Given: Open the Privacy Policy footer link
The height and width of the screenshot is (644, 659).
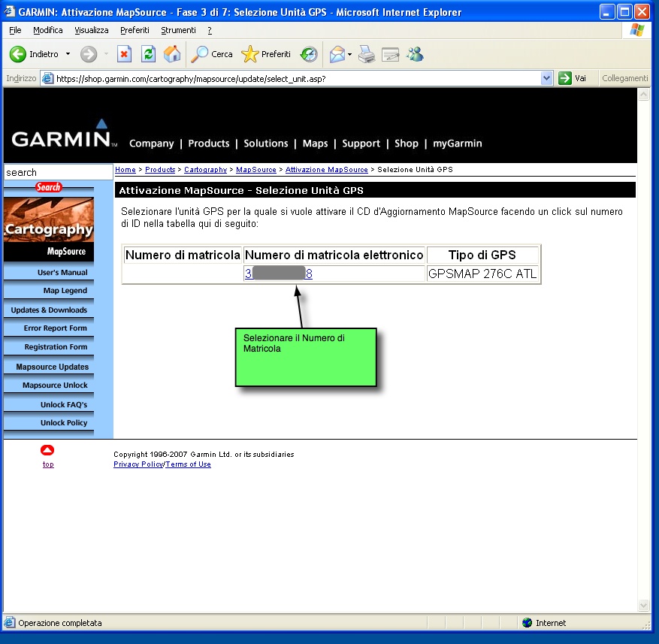Looking at the screenshot, I should pos(138,464).
